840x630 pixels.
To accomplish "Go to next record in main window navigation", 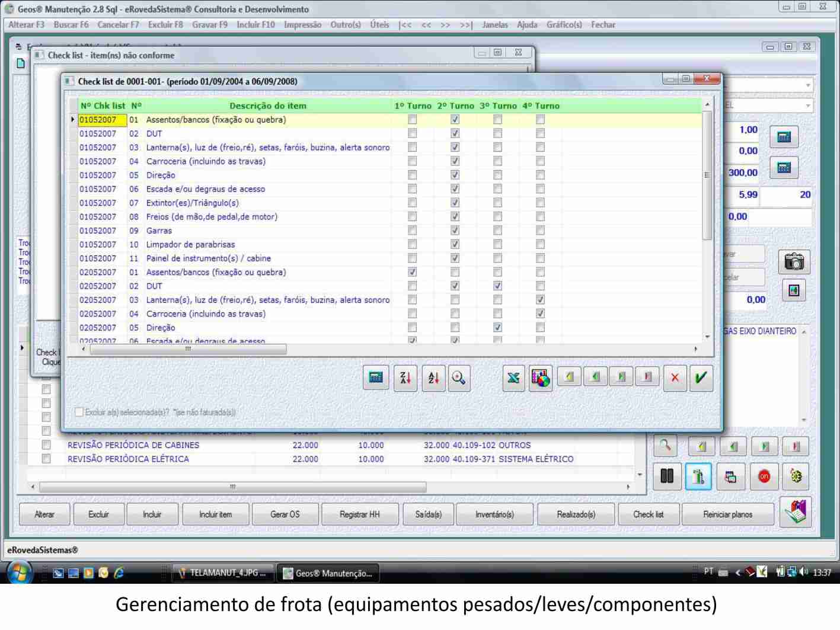I will pyautogui.click(x=765, y=446).
